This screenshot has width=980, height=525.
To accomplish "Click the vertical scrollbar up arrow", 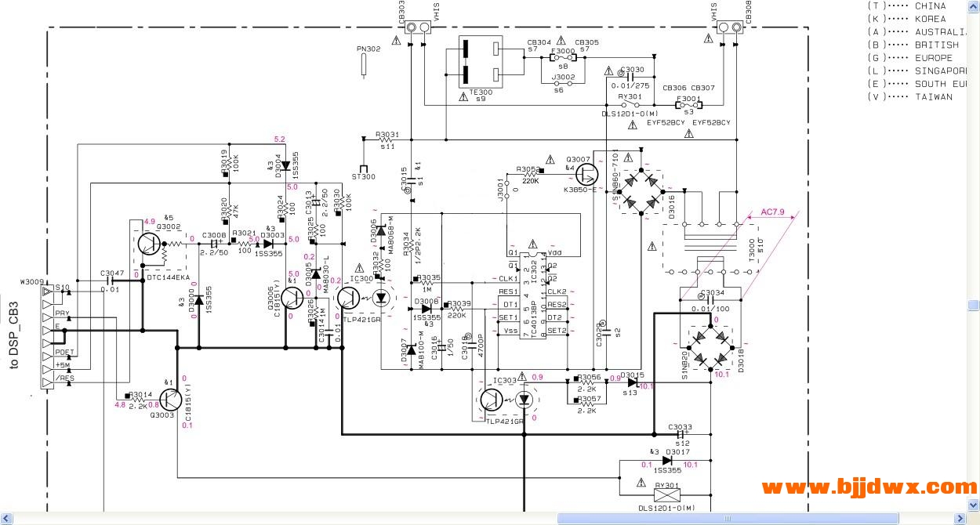I will click(973, 5).
